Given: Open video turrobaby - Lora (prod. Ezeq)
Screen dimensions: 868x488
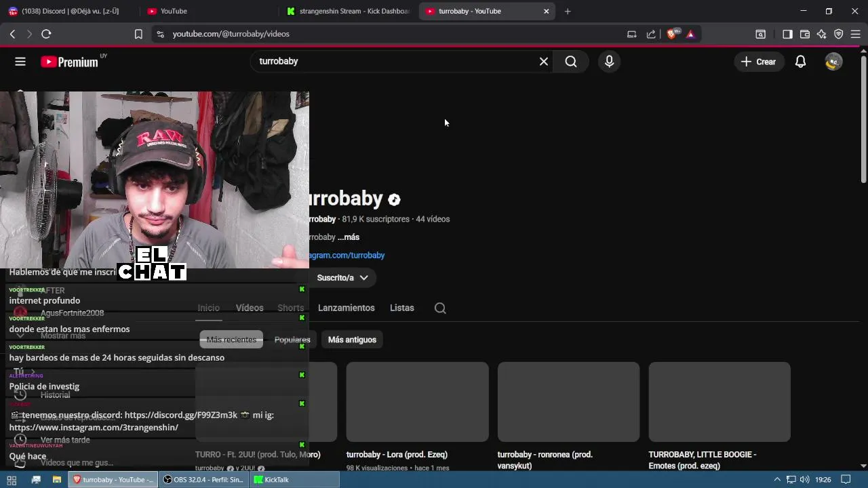Looking at the screenshot, I should (x=397, y=455).
